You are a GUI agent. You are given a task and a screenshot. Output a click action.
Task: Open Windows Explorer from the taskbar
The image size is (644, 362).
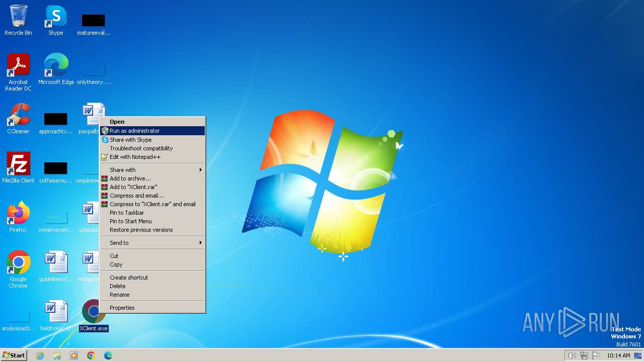tap(57, 355)
